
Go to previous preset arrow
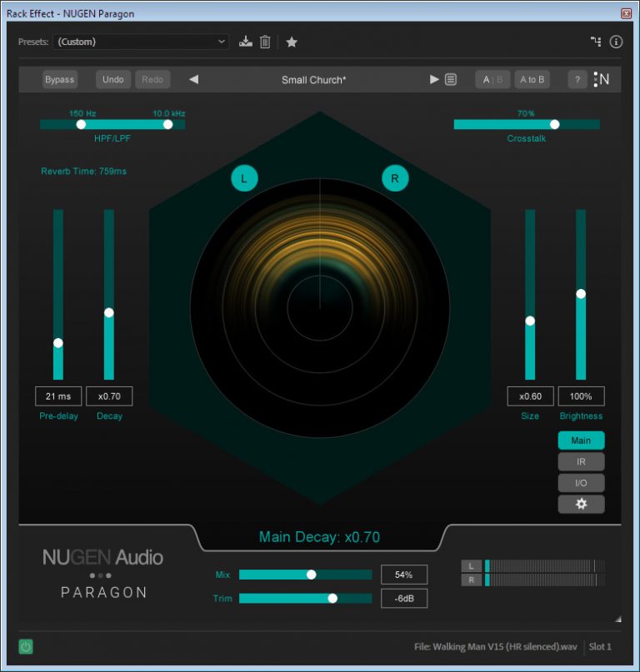194,79
